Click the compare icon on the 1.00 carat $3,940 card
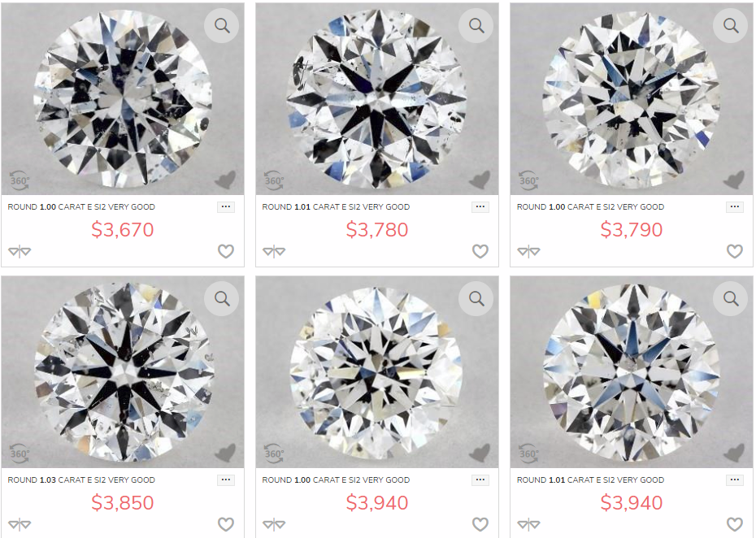 274,524
